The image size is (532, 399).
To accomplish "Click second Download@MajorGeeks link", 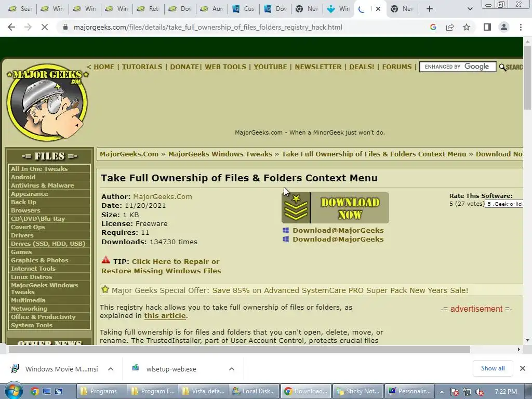I will [338, 239].
